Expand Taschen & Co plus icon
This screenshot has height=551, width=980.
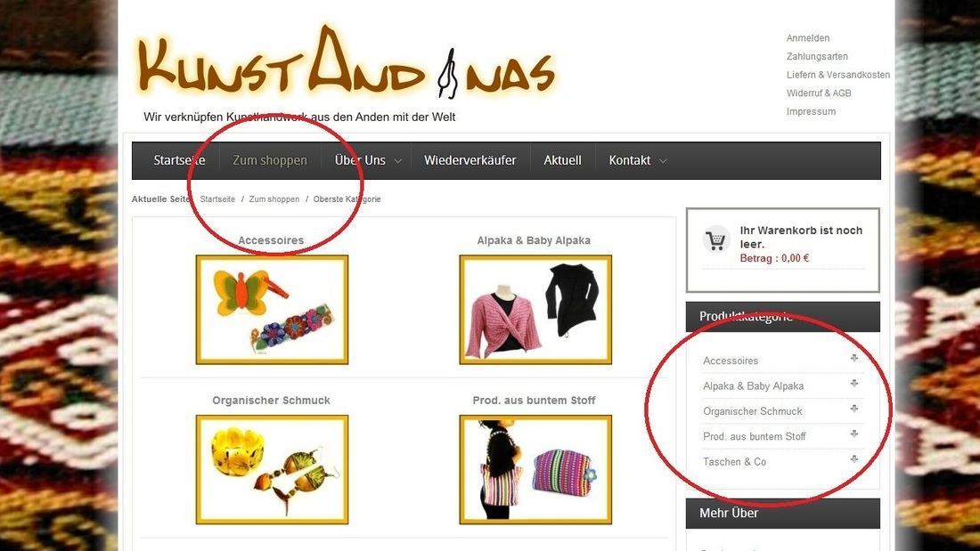point(853,459)
